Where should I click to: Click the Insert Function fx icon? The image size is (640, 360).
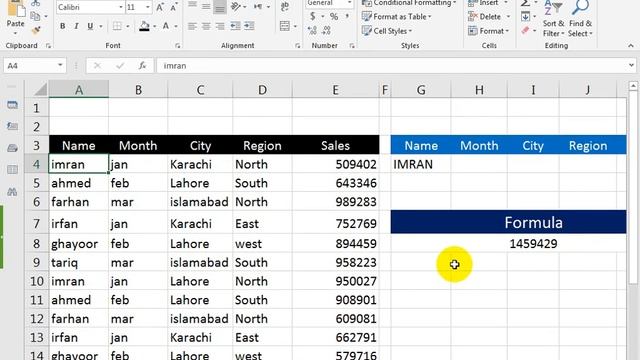pyautogui.click(x=142, y=65)
